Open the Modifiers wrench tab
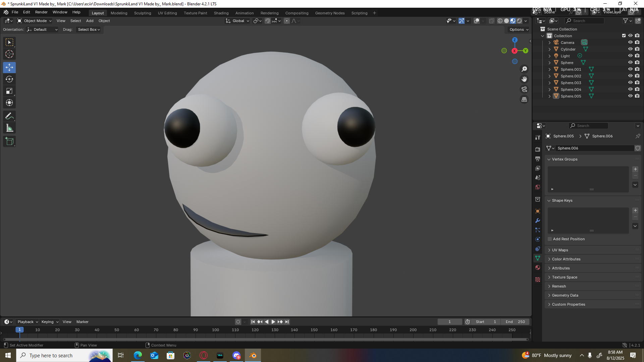Viewport: 644px width, 362px height. click(x=538, y=221)
